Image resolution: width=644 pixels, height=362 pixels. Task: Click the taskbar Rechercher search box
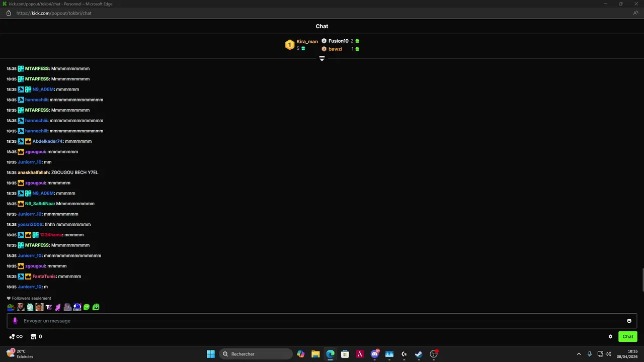point(257,354)
